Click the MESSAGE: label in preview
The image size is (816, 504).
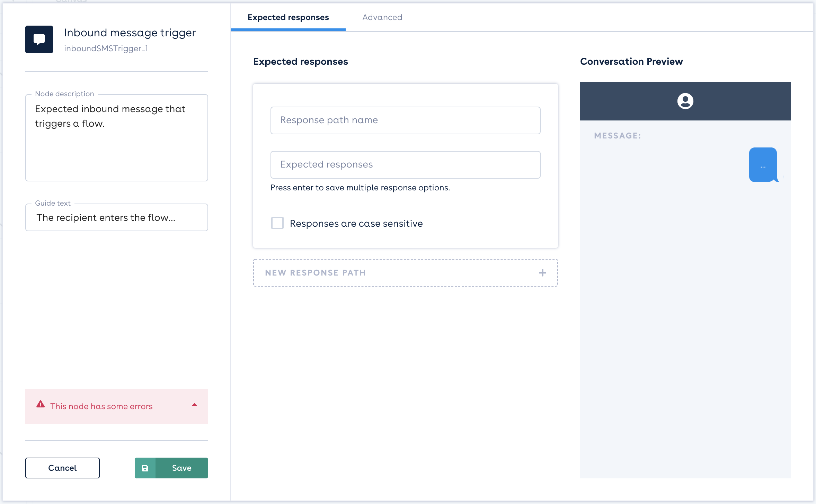[x=618, y=136]
